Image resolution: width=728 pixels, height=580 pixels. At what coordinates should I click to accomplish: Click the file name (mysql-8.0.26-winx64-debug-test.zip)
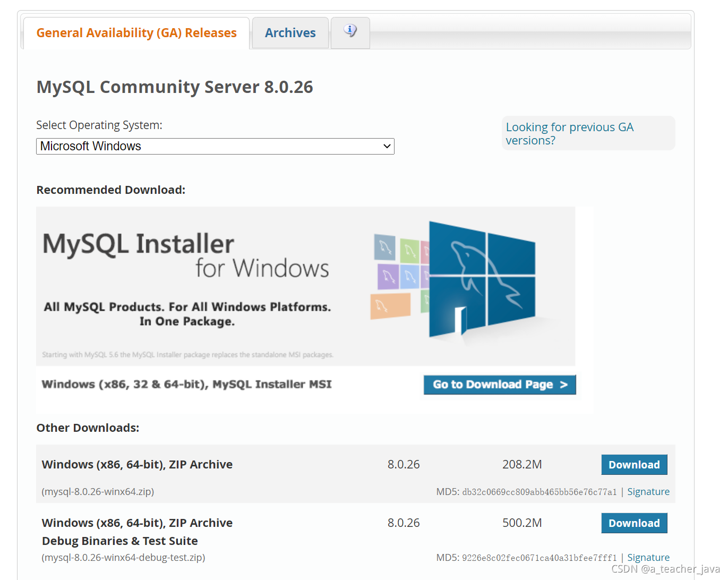pos(123,558)
